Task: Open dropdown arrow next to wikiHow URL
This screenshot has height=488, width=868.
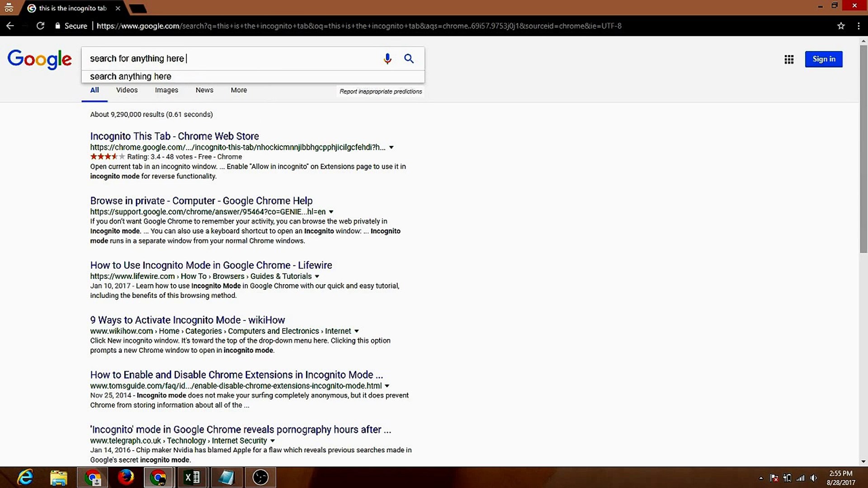Action: coord(357,331)
